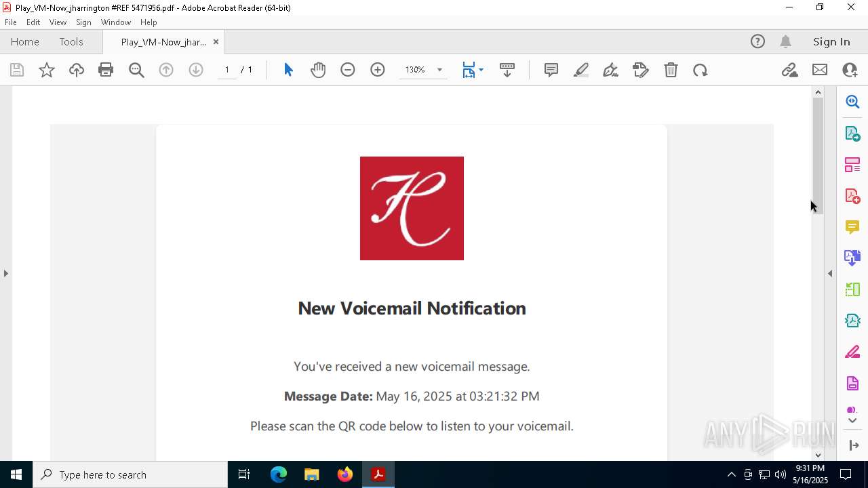Open the notifications bell
Image resolution: width=868 pixels, height=488 pixels.
click(x=786, y=41)
